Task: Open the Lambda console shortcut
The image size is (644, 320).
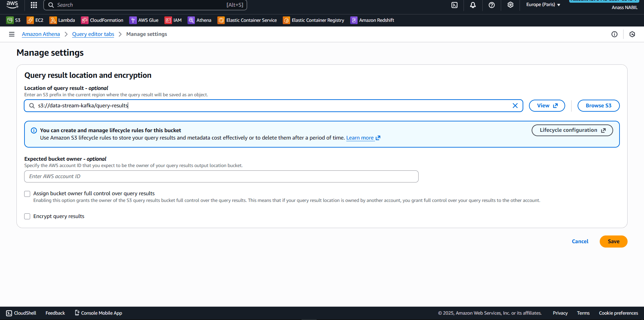Action: [x=62, y=20]
